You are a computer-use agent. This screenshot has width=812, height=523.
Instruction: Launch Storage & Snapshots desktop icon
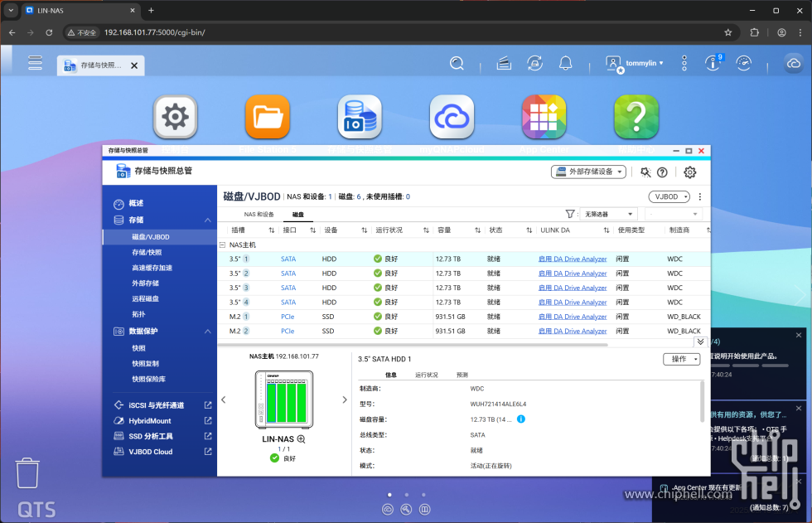tap(360, 117)
